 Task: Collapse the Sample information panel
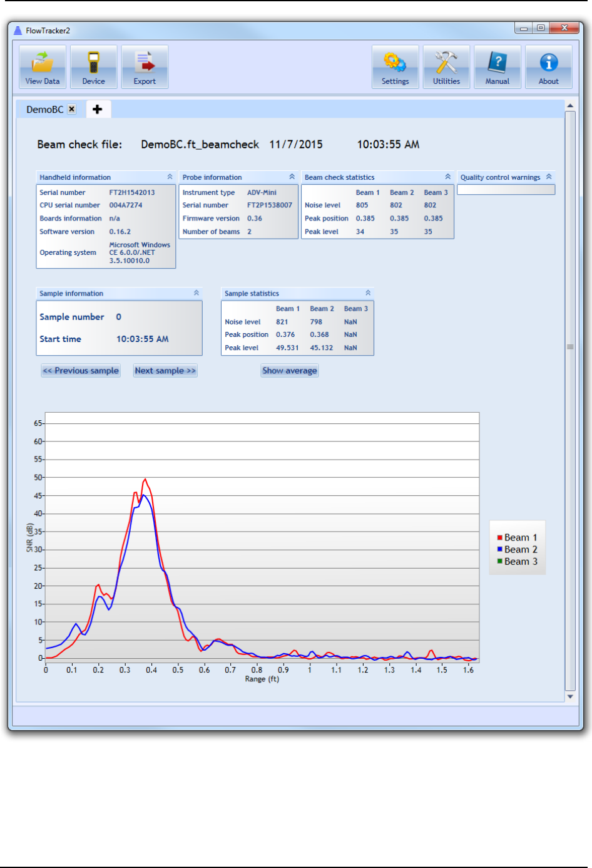pos(196,293)
